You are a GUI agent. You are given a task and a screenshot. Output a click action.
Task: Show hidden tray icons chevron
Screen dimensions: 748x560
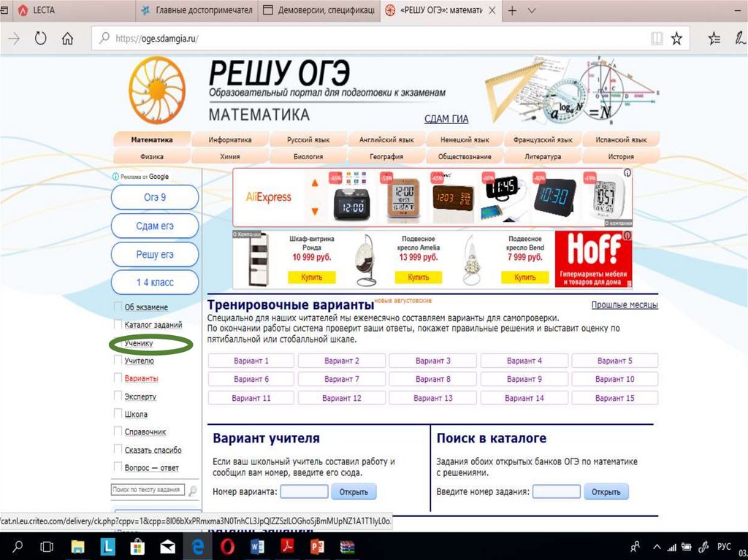(657, 547)
